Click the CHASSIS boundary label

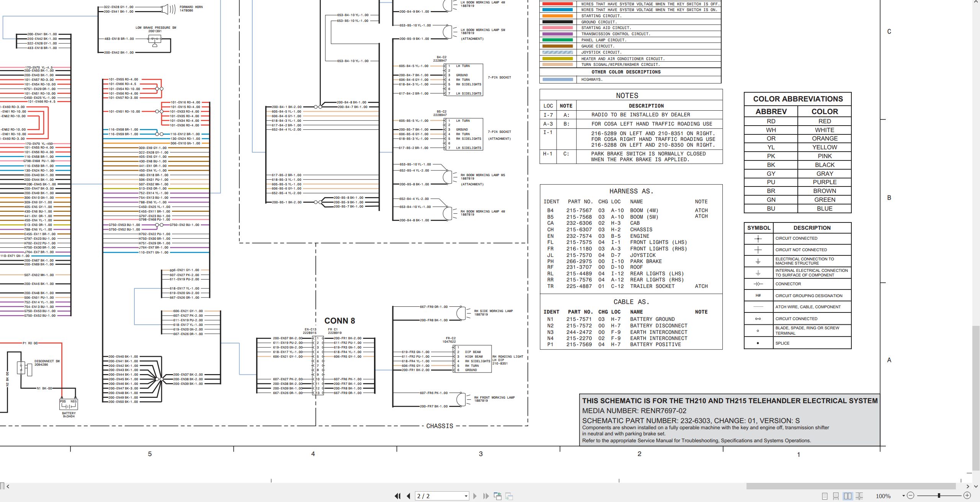tap(439, 426)
